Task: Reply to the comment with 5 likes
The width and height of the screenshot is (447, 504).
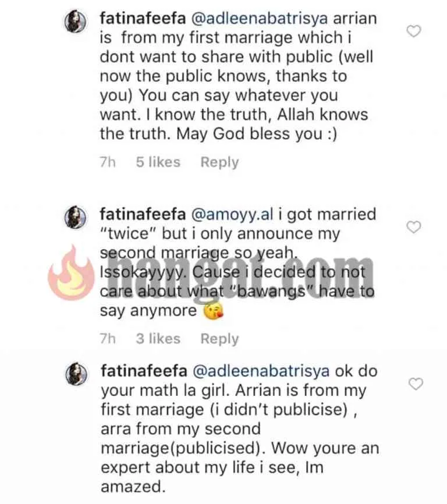Action: (x=219, y=162)
